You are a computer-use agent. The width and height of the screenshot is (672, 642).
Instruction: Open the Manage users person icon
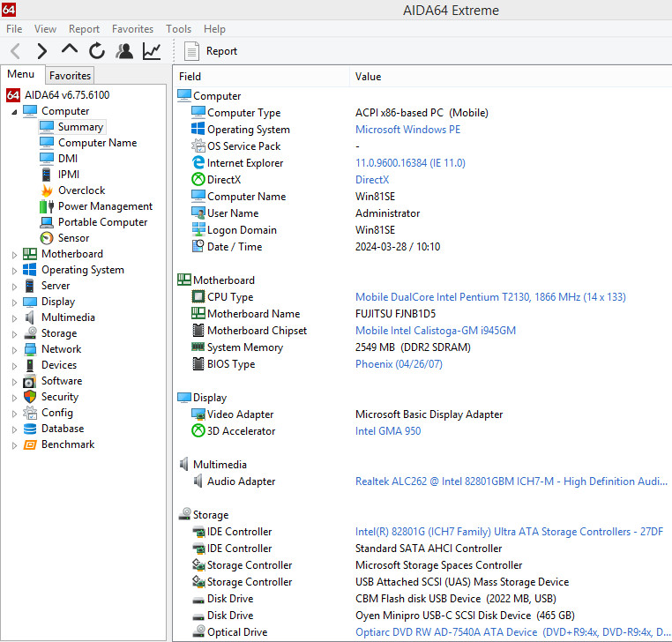click(124, 51)
